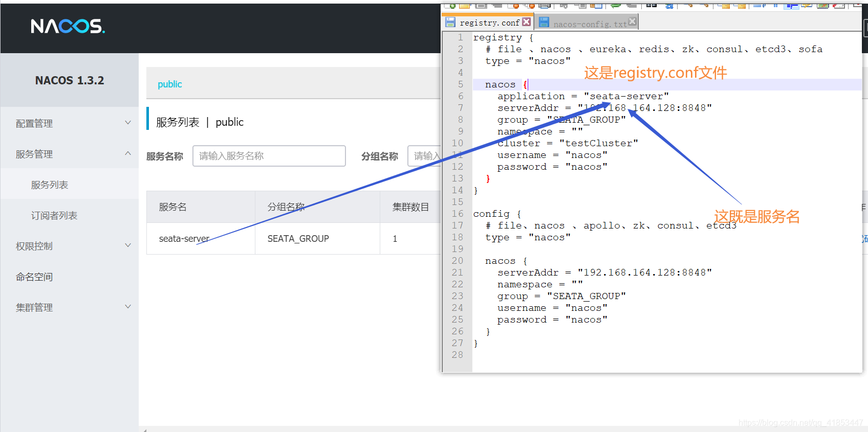Click the save-state icon on the registry.conf tab
Image resolution: width=868 pixels, height=432 pixels.
450,22
